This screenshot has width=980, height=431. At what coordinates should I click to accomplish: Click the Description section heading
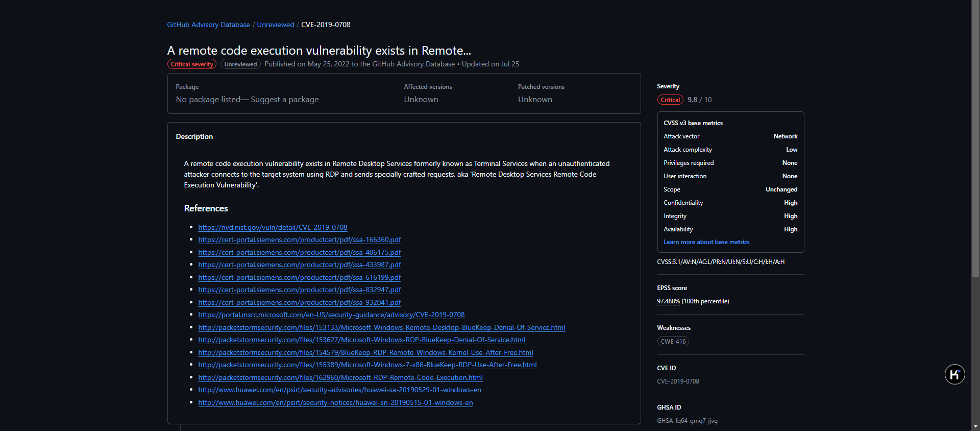tap(194, 136)
